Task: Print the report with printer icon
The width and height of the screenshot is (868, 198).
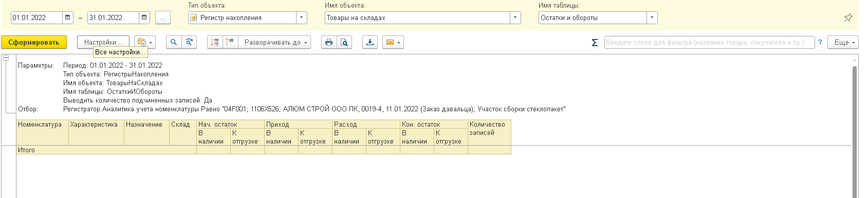Action: tap(329, 42)
